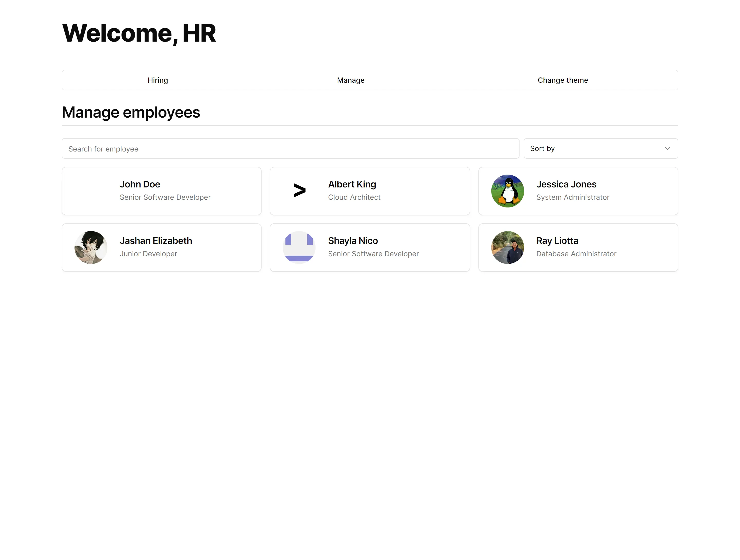Viewport: 740px width, 560px height.
Task: Switch to the Hiring tab
Action: pos(158,80)
